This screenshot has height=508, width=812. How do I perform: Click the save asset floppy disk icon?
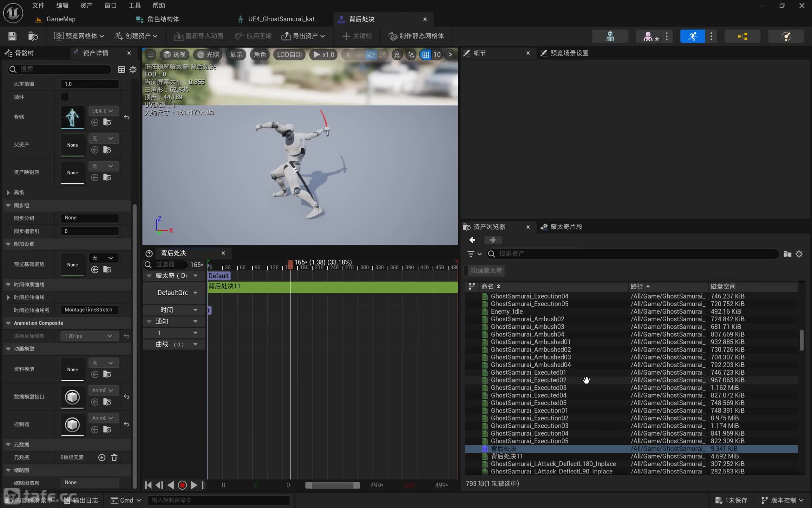tap(12, 36)
